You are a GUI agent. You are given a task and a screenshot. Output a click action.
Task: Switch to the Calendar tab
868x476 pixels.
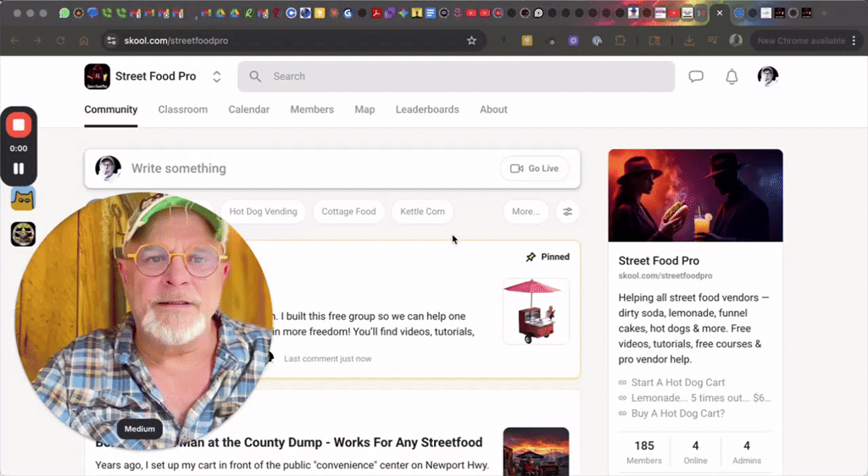249,109
